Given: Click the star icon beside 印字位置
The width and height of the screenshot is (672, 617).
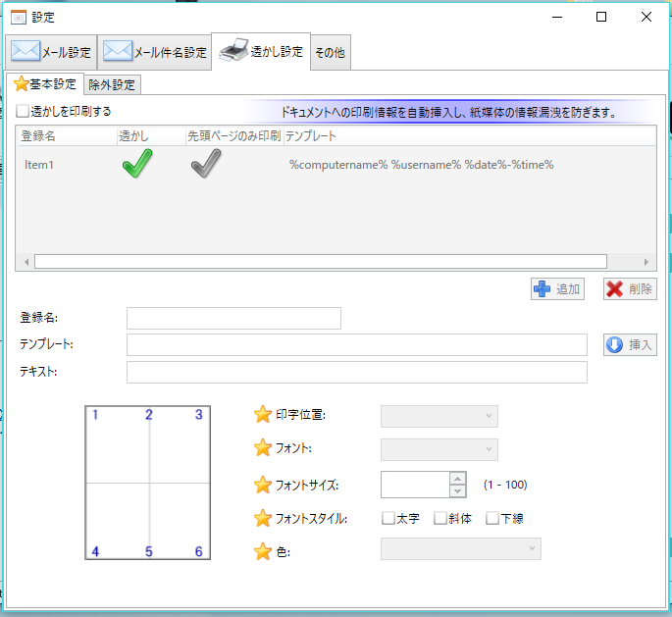Looking at the screenshot, I should point(263,414).
